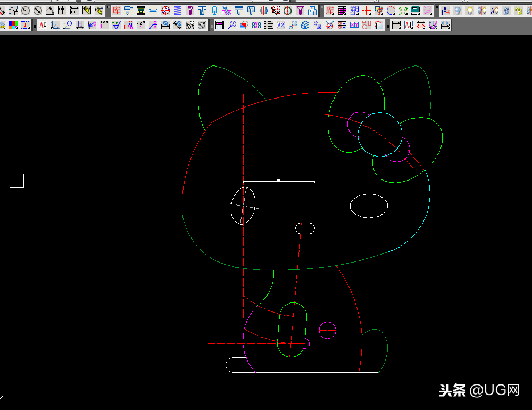The width and height of the screenshot is (532, 410).
Task: Click the purple countersunk screw icon
Action: (x=300, y=11)
